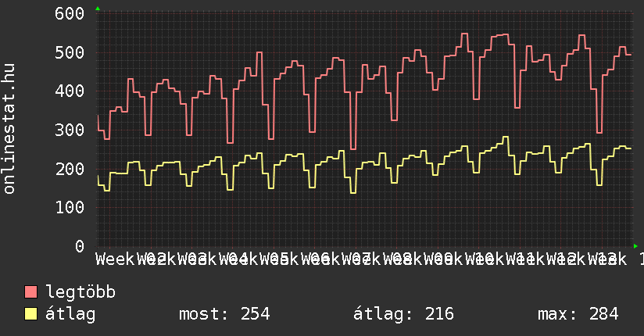Click the deepest dip of the red line

(353, 148)
